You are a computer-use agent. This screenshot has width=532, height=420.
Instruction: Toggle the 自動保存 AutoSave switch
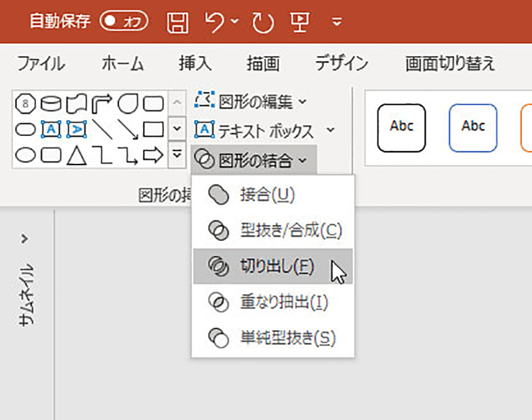click(124, 21)
